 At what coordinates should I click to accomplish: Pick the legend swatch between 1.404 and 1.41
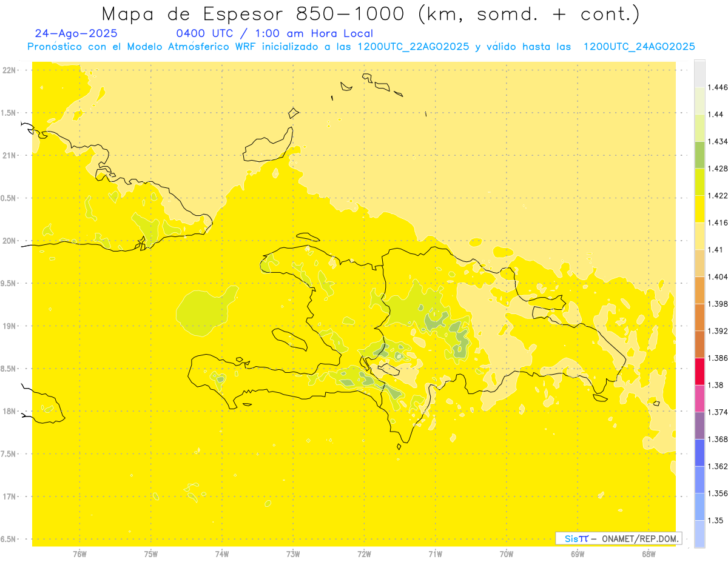point(699,263)
